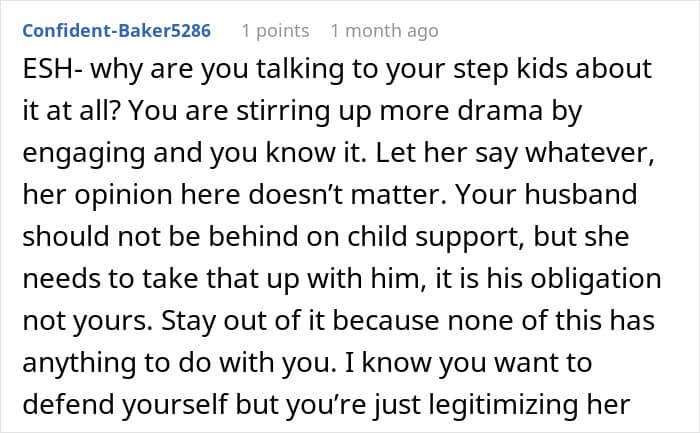Click the "1 month ago" timestamp
The width and height of the screenshot is (700, 433).
coord(384,30)
